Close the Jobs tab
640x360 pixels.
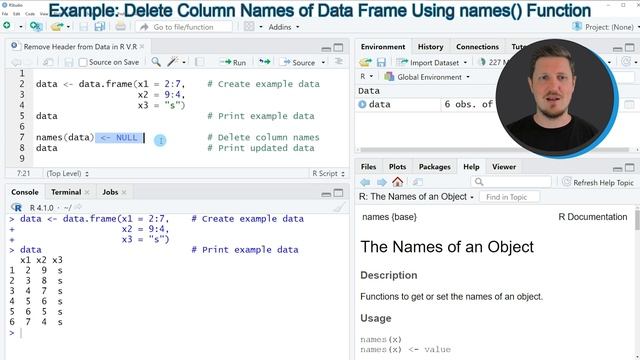pyautogui.click(x=124, y=192)
